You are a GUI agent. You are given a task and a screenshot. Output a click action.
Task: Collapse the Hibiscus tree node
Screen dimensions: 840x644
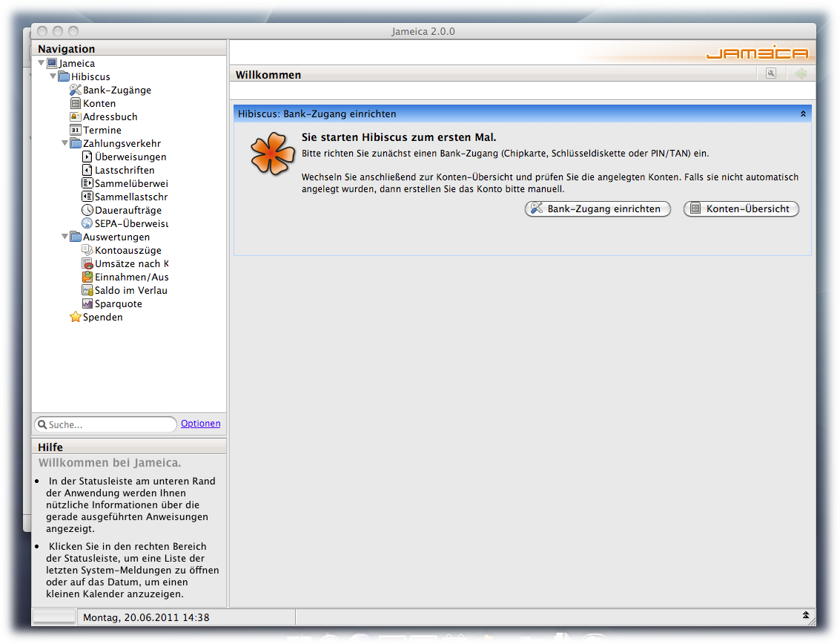tap(53, 76)
